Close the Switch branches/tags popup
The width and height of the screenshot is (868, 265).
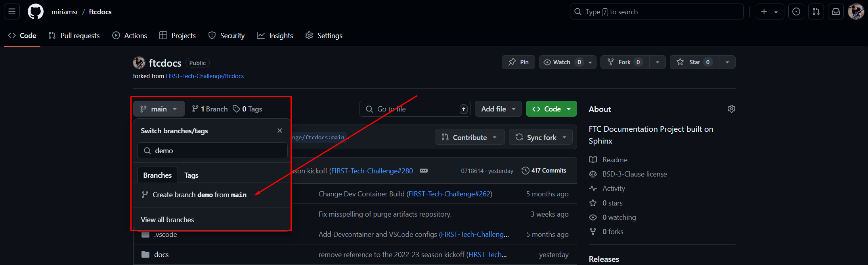pos(280,131)
